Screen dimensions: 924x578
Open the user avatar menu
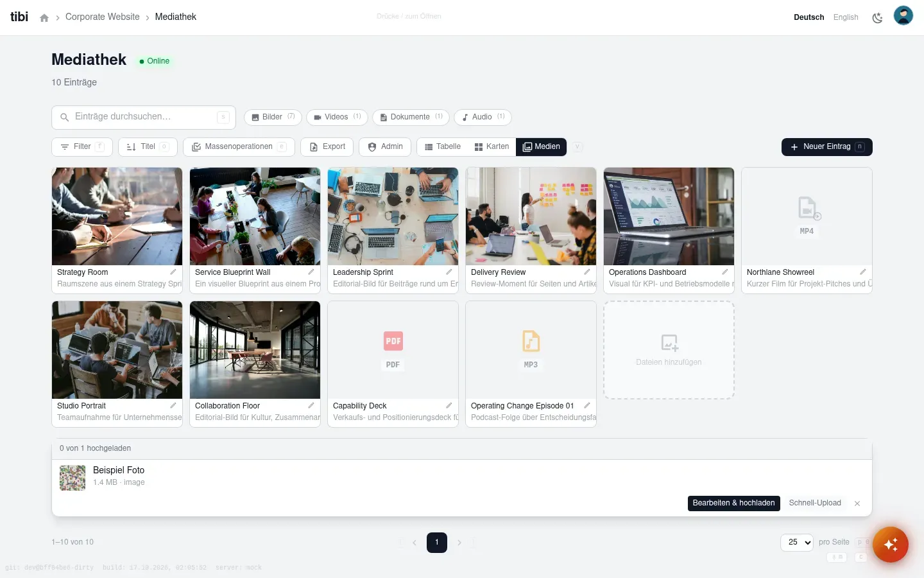point(903,15)
